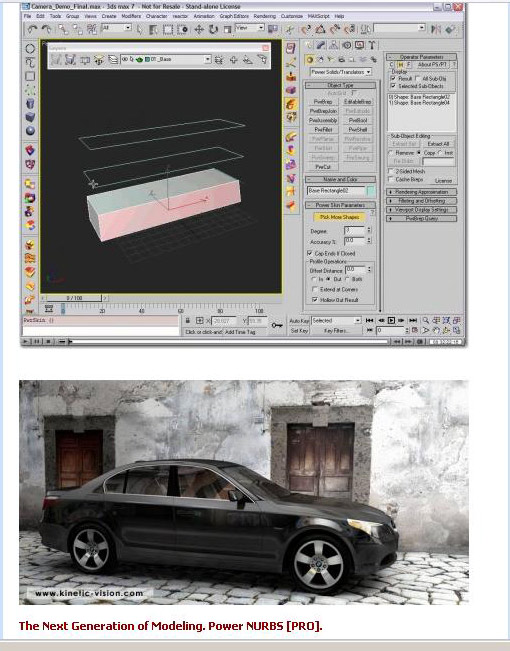This screenshot has height=651, width=510.
Task: Select the Shapes category icon
Action: pyautogui.click(x=320, y=60)
